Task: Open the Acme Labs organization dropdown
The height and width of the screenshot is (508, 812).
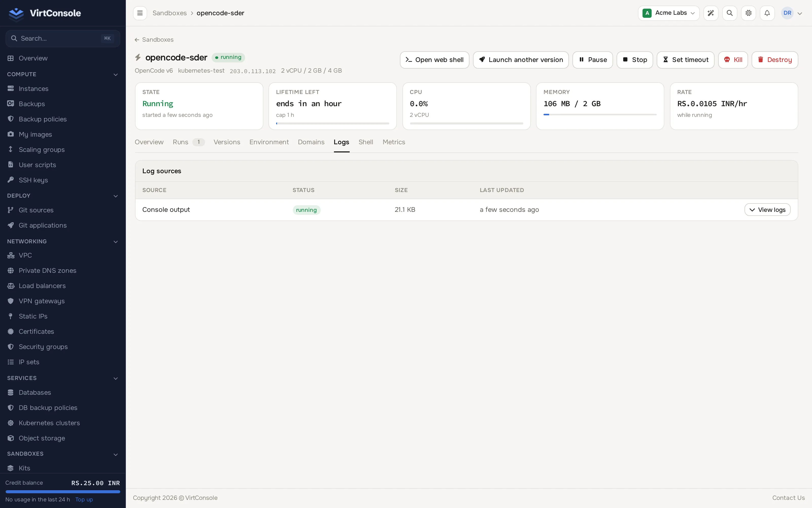Action: pos(668,13)
